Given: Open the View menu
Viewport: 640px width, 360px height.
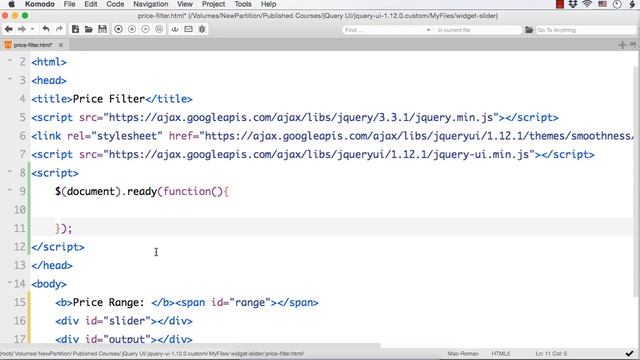Looking at the screenshot, I should click(185, 4).
